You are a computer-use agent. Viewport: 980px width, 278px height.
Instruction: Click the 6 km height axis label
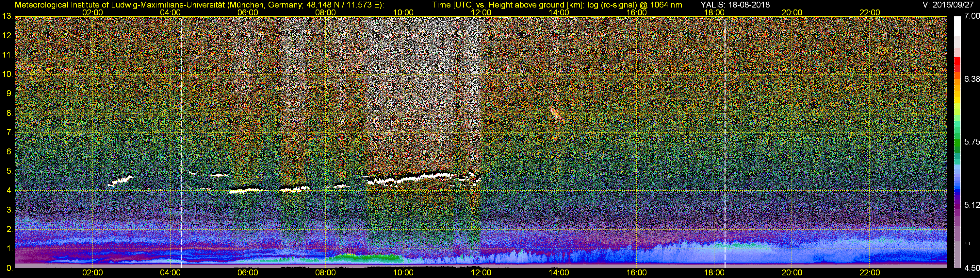9,152
